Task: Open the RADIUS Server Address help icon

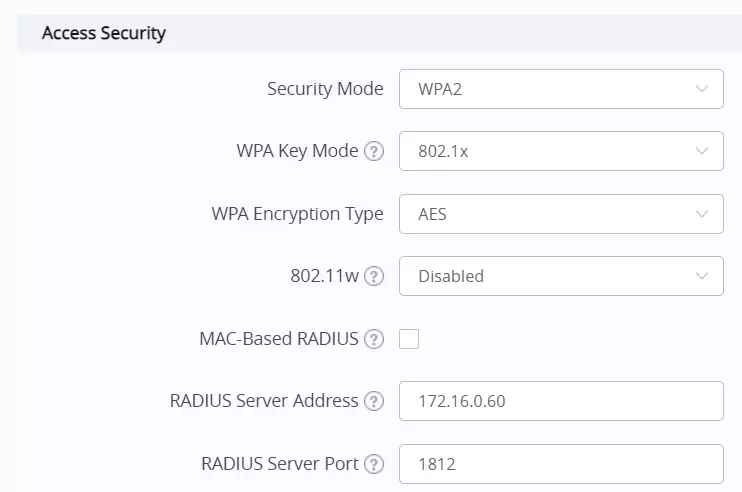Action: click(374, 401)
